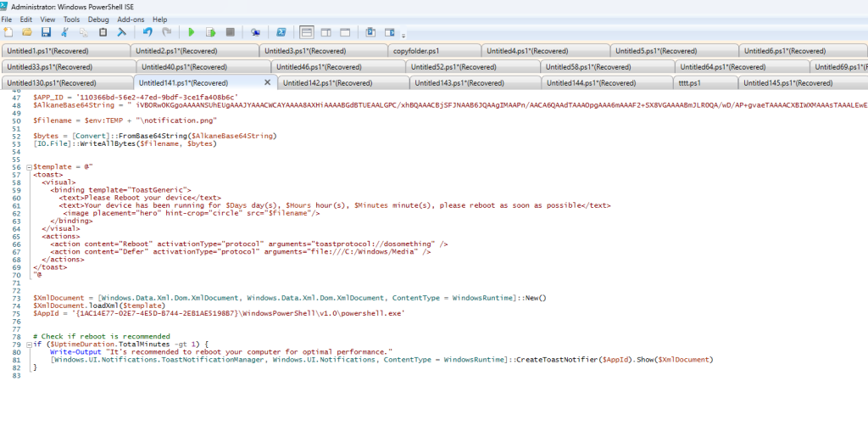This screenshot has height=426, width=868.
Task: Open the Debug menu
Action: (98, 19)
